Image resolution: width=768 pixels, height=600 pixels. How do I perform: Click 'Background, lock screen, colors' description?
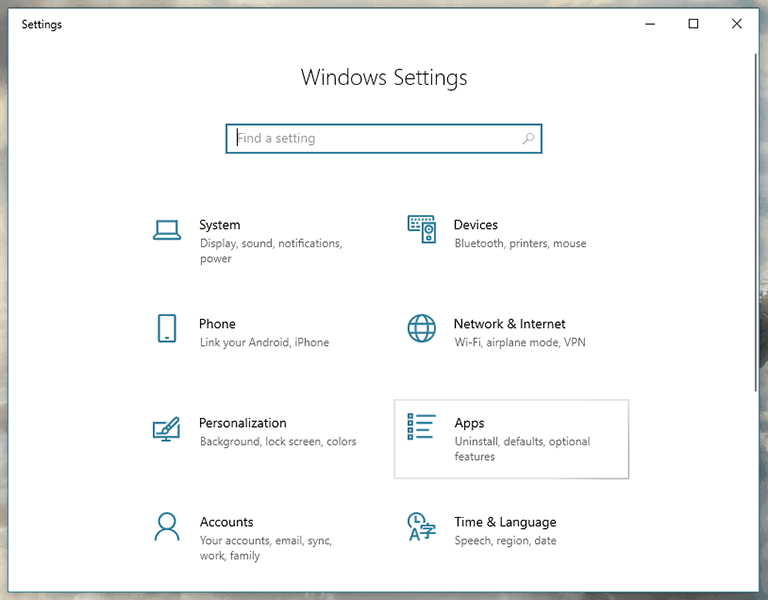[x=278, y=441]
